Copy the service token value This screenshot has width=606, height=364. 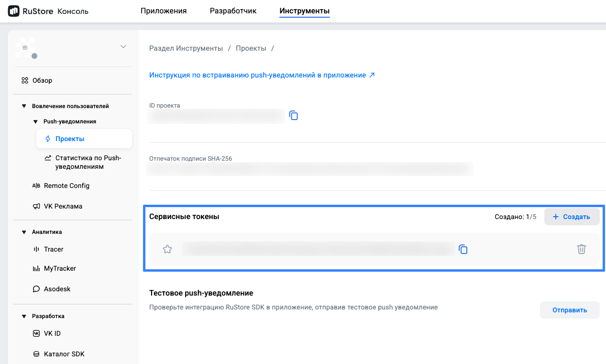click(463, 249)
